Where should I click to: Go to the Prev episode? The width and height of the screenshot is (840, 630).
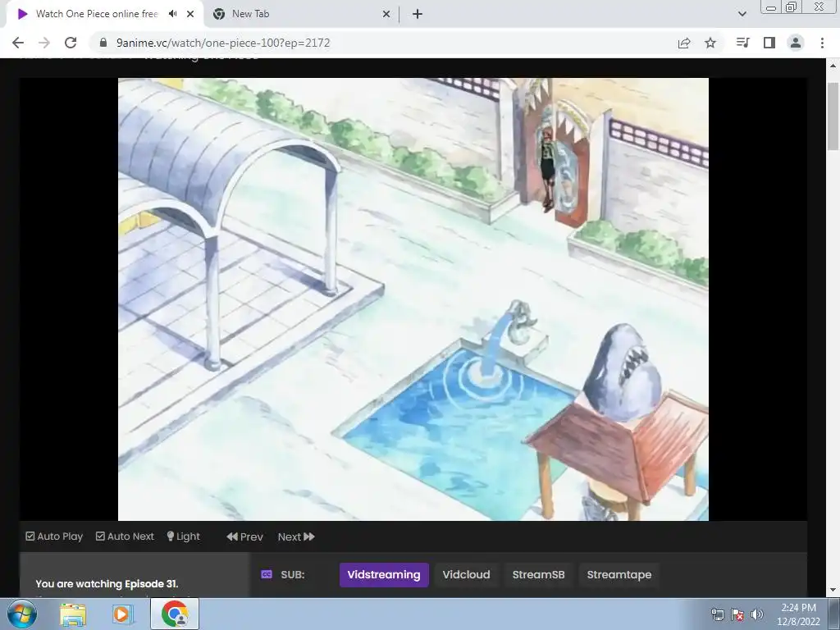click(244, 536)
